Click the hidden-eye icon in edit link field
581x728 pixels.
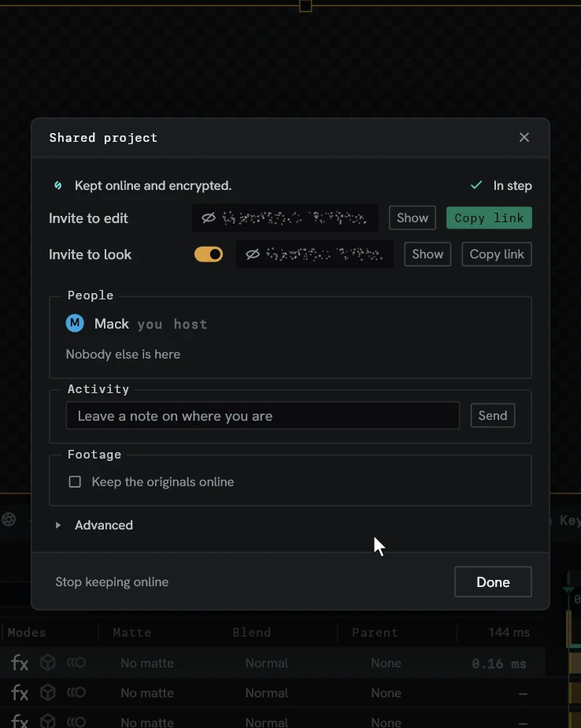pos(209,217)
